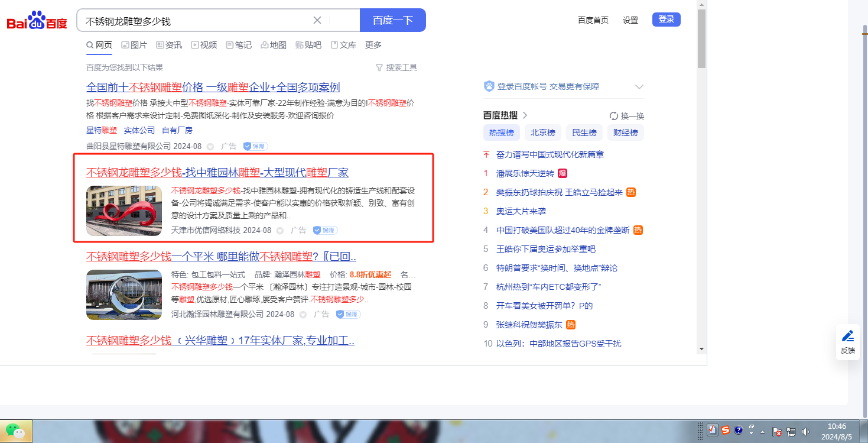Screen dimensions: 868x443
Task: Open result 不锈钢雕塑多少钱一个平米
Action: tap(221, 257)
